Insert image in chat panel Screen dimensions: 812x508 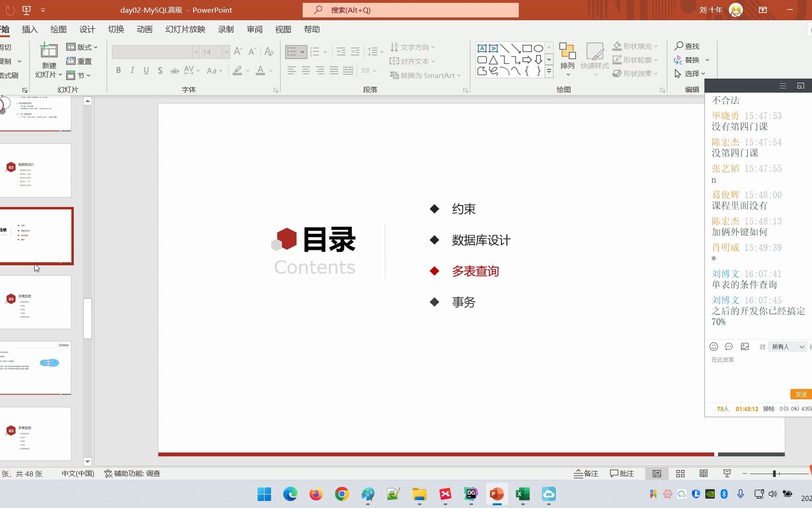pos(745,347)
